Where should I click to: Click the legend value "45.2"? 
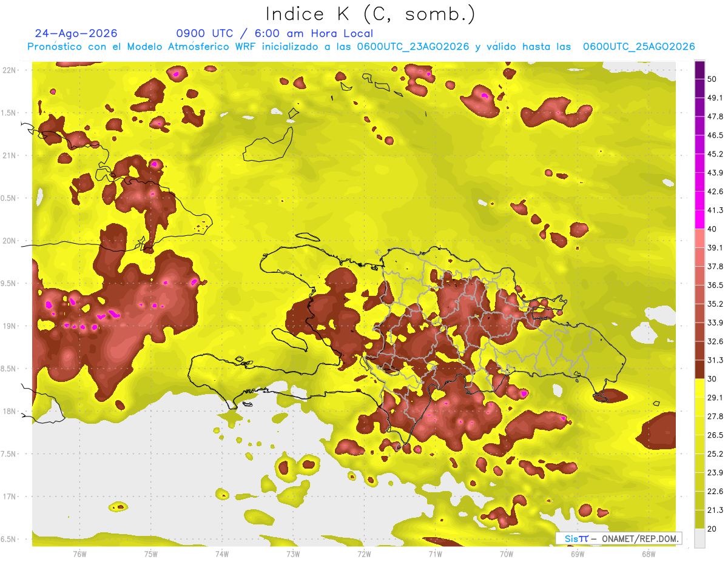click(x=715, y=155)
